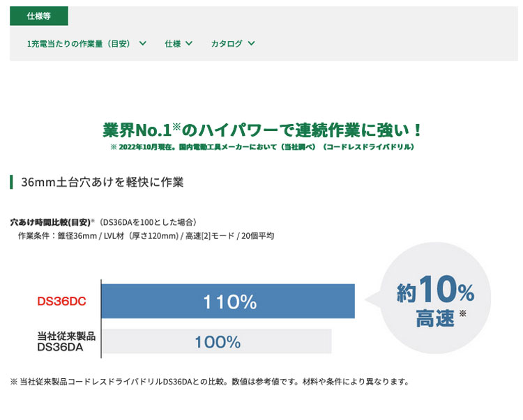
Task: Click the asterisk mark after 高速
Action: pos(462,314)
